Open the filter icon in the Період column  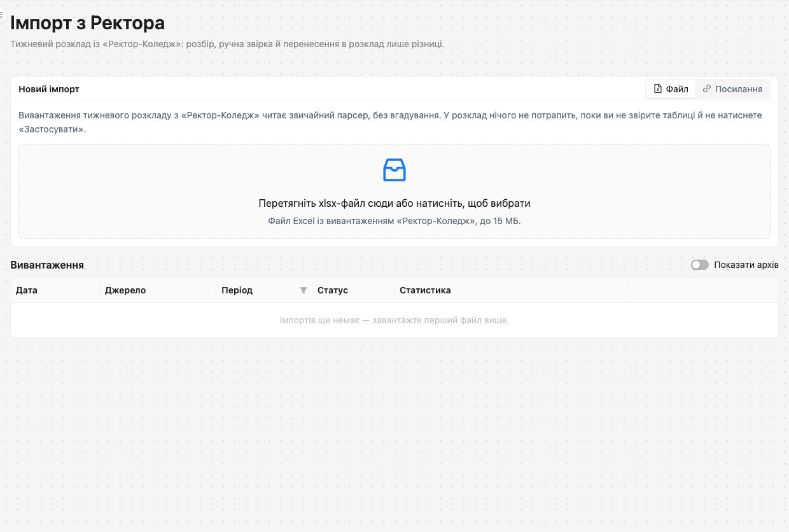coord(304,290)
